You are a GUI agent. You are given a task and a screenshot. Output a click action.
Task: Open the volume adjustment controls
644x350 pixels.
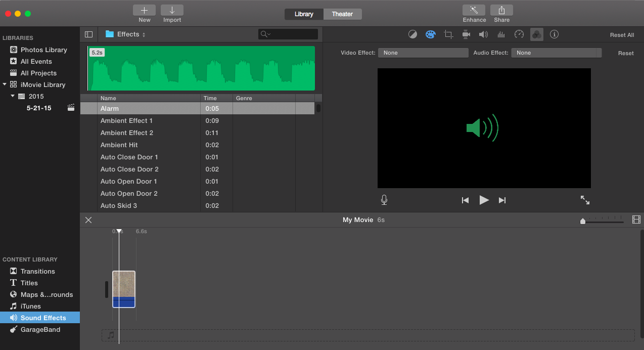[x=484, y=34]
